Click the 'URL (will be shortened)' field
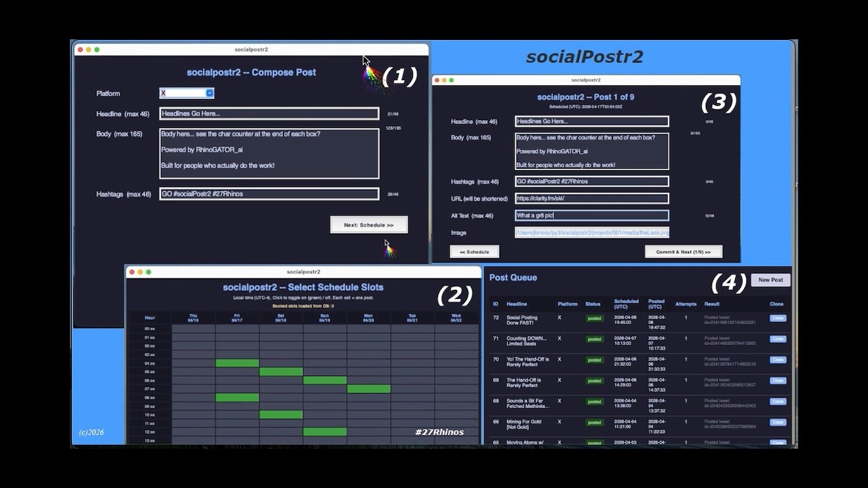 (x=592, y=199)
